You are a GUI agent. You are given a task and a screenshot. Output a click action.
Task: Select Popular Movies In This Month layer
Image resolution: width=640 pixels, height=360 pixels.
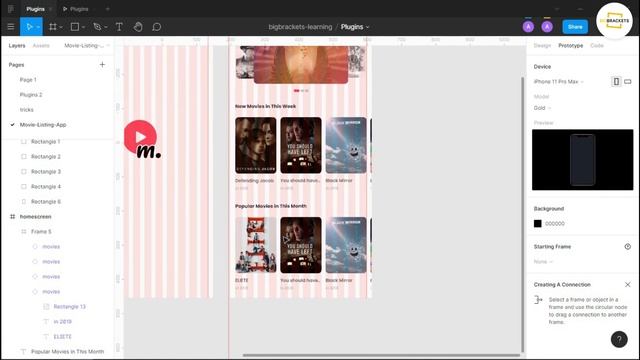[67, 351]
